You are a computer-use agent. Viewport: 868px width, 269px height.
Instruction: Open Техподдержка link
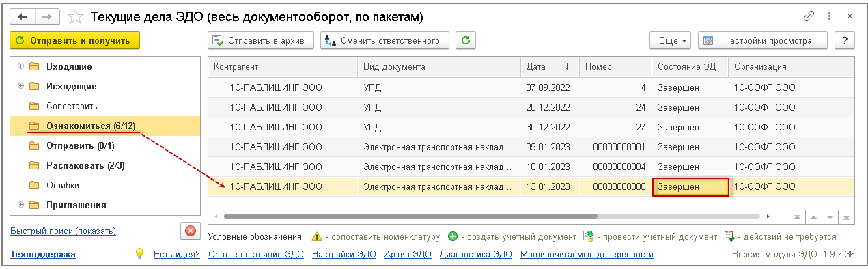[43, 254]
